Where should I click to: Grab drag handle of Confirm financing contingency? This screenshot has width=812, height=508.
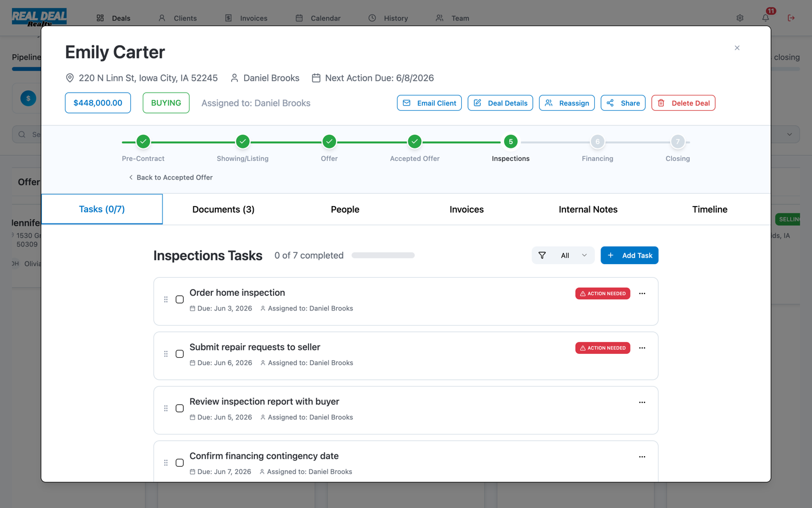(166, 463)
